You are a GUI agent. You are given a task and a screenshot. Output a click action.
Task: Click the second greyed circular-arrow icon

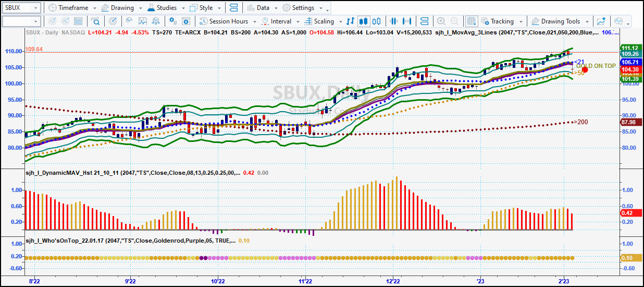click(x=65, y=21)
